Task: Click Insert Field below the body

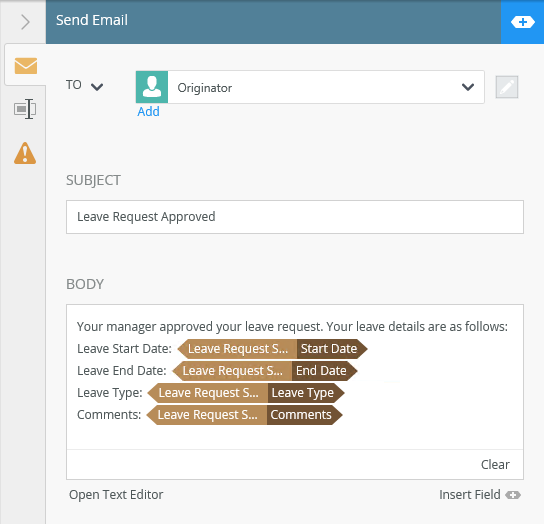Action: click(x=470, y=495)
